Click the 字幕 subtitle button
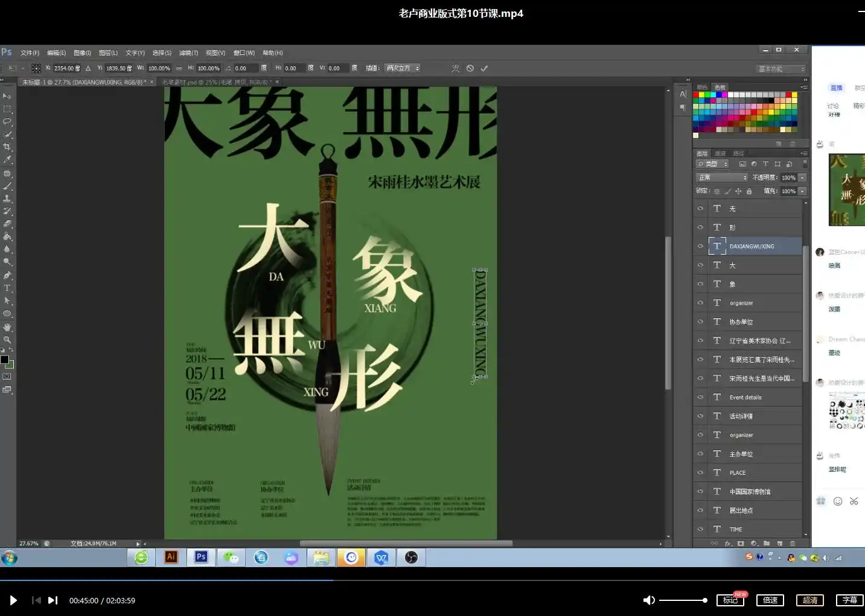Image resolution: width=865 pixels, height=616 pixels. 849,600
